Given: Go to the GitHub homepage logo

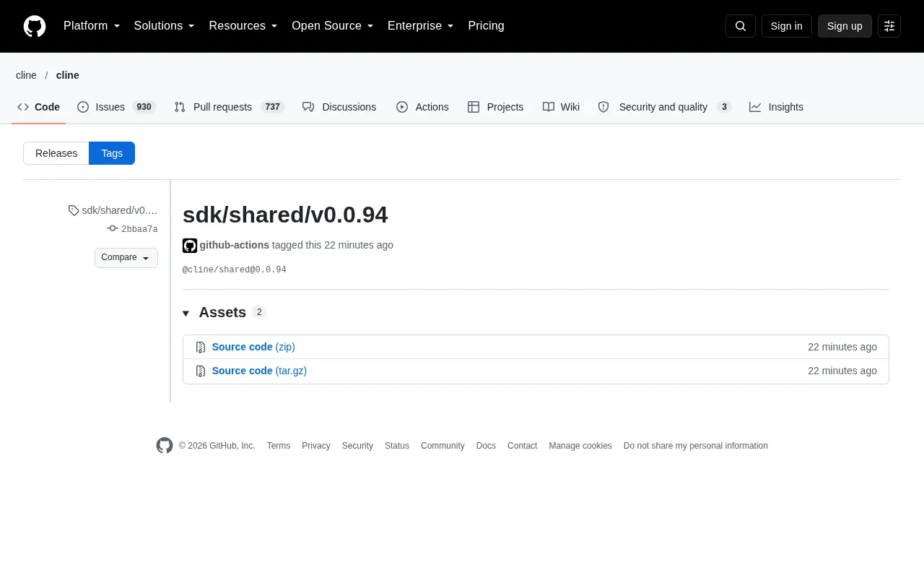Looking at the screenshot, I should [x=35, y=26].
